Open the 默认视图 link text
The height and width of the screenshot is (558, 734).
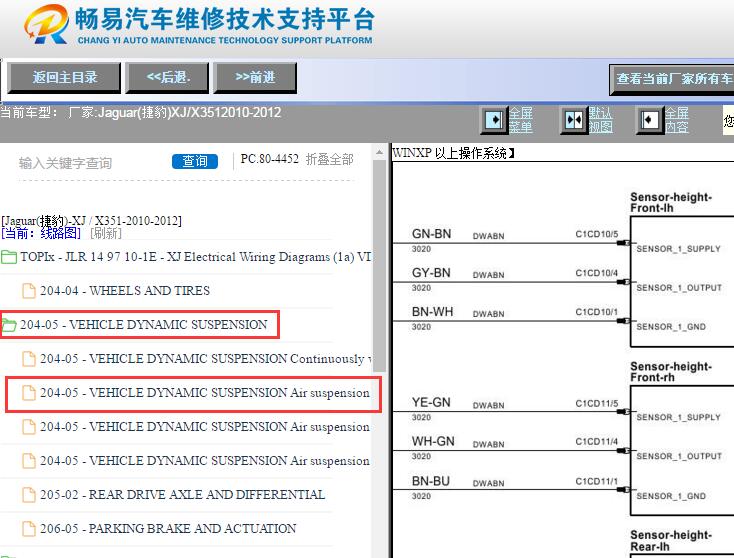[600, 120]
